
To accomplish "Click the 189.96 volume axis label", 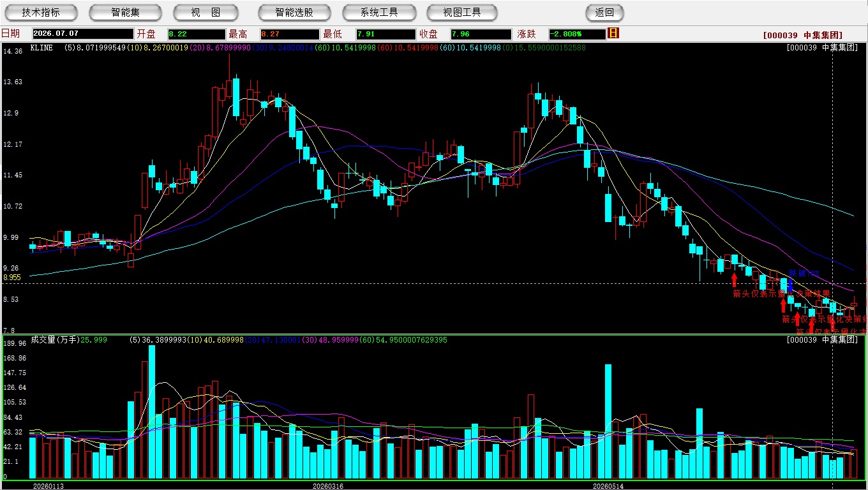I will click(14, 343).
